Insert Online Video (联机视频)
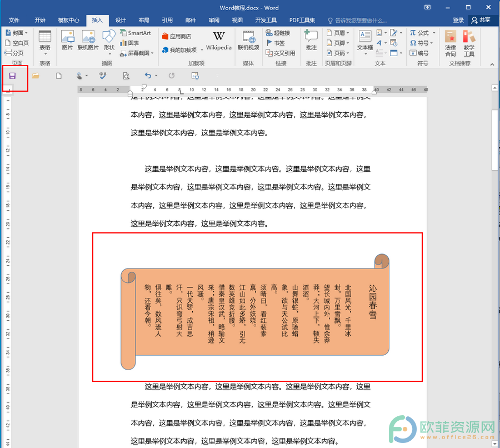The width and height of the screenshot is (500, 448). 248,40
